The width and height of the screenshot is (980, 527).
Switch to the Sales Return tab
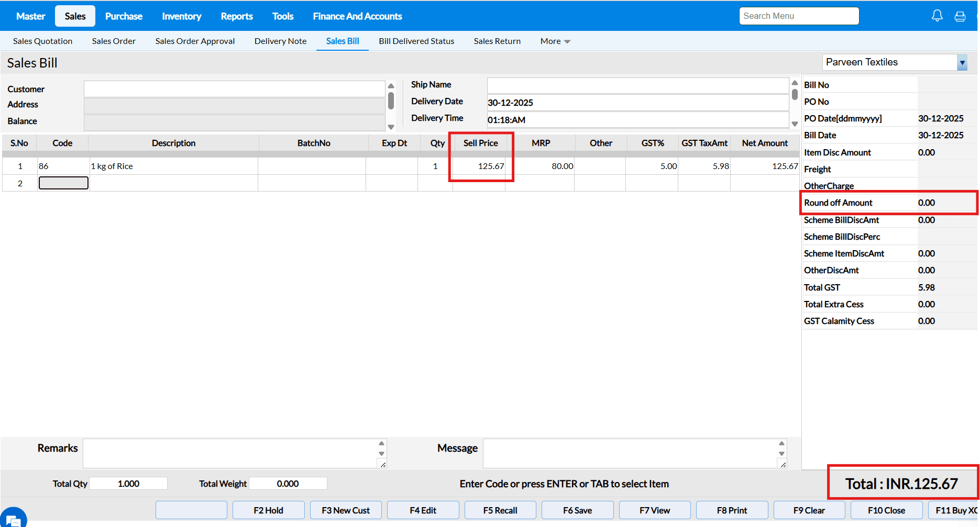click(x=497, y=41)
